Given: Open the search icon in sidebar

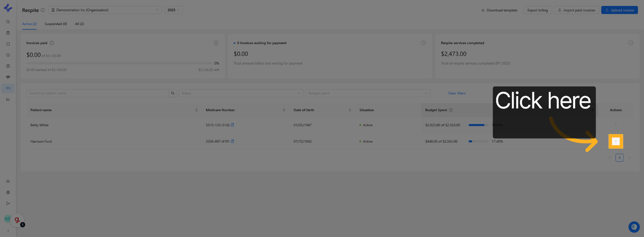Looking at the screenshot, I should pos(8,22).
